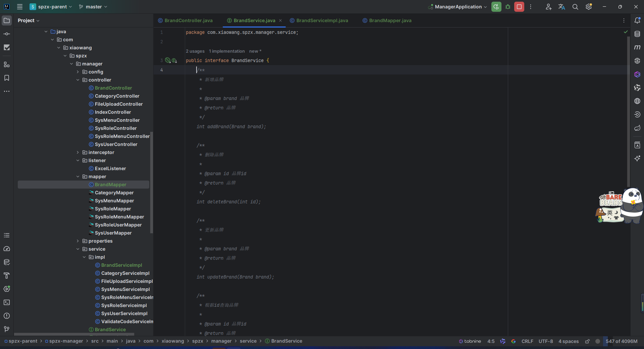
Task: Toggle read-only lock in status bar
Action: click(x=587, y=341)
